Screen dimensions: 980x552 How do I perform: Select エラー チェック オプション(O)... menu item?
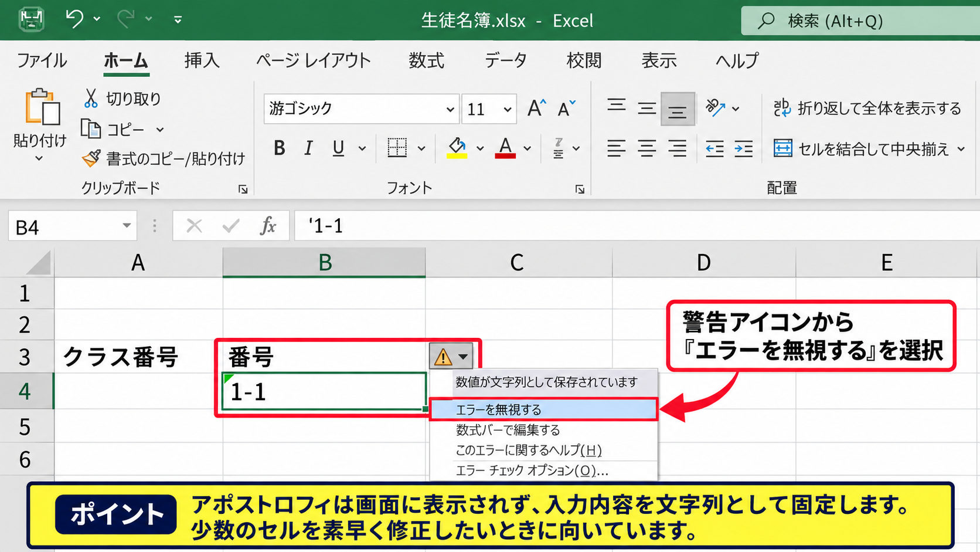544,470
